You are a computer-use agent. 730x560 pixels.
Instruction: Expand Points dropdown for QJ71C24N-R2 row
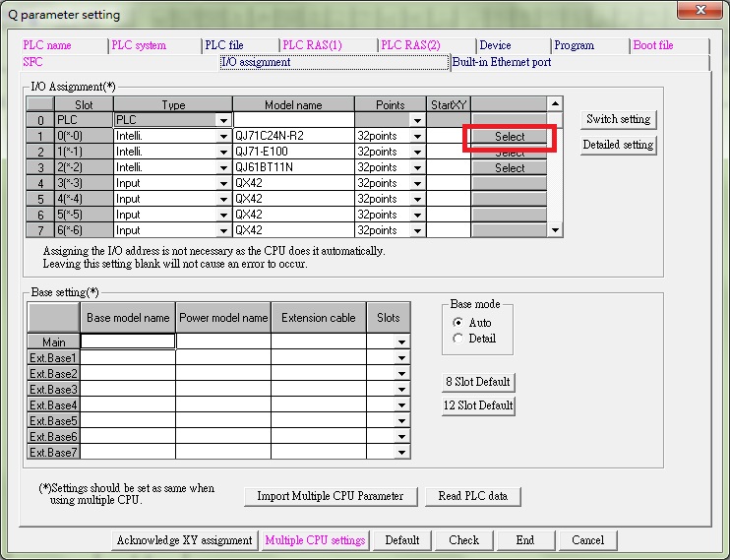tap(417, 136)
